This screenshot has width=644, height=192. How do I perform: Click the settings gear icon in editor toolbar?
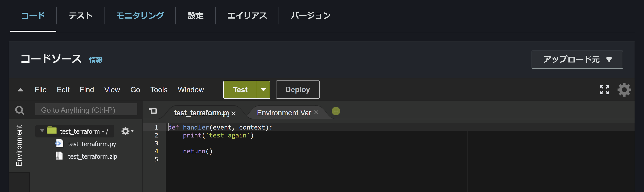point(624,90)
